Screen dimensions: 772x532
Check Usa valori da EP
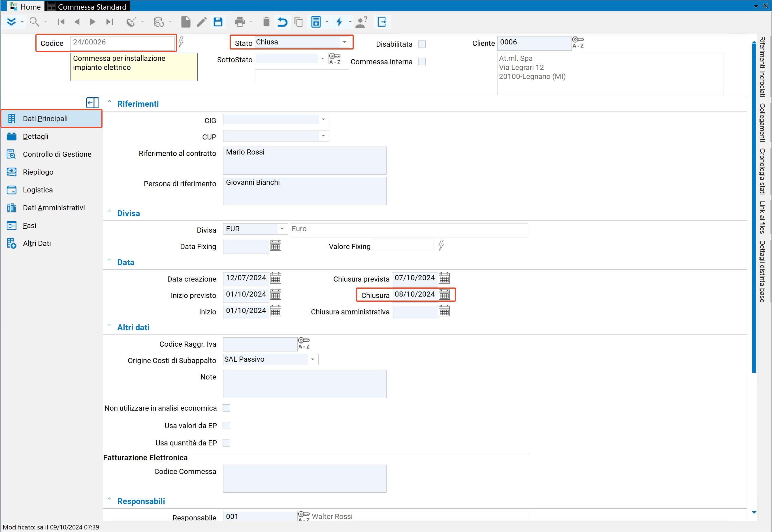tap(226, 425)
